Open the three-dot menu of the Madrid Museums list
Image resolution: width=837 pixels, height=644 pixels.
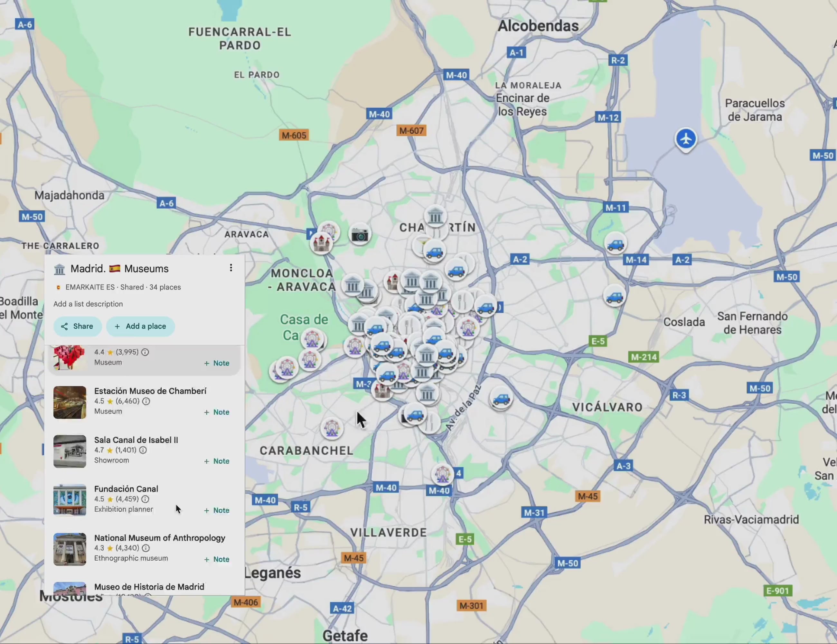tap(231, 268)
